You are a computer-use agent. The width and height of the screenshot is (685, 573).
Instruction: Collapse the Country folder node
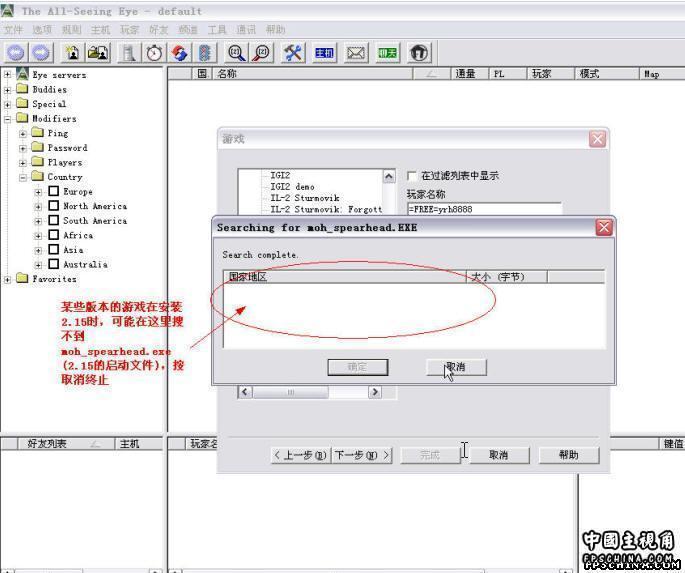pos(23,177)
